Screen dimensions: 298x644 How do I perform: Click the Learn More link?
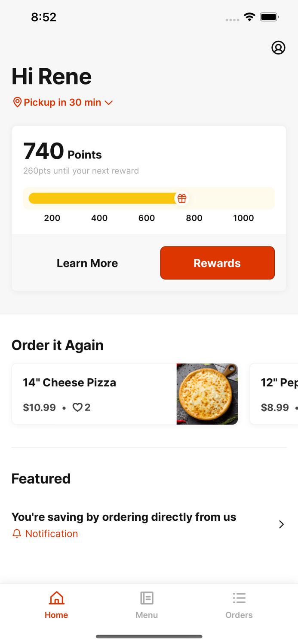87,263
